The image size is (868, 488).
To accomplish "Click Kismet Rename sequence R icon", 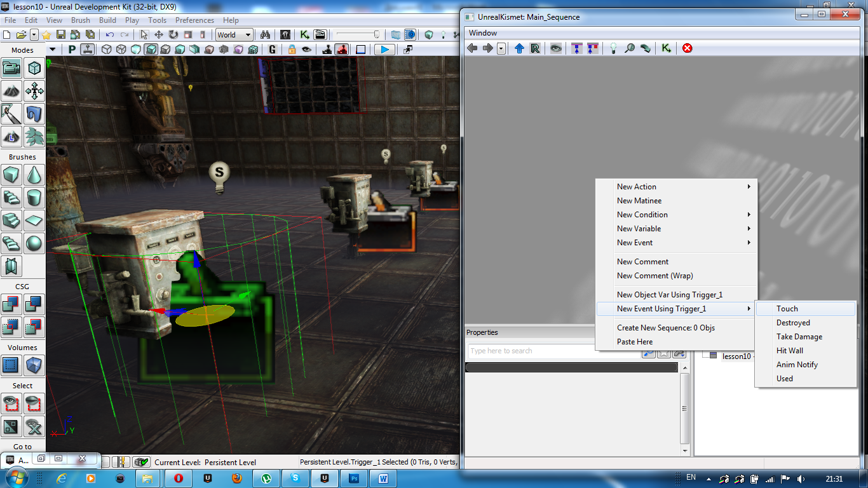I will 535,48.
